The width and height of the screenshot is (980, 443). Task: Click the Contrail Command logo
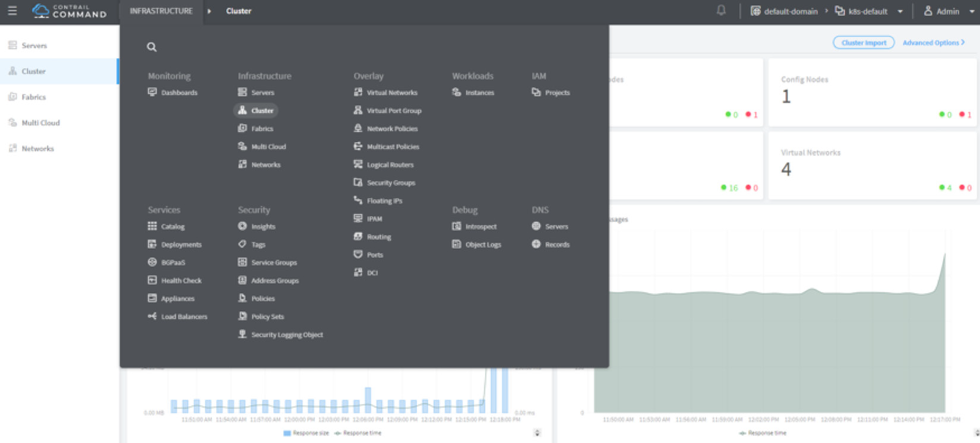69,11
